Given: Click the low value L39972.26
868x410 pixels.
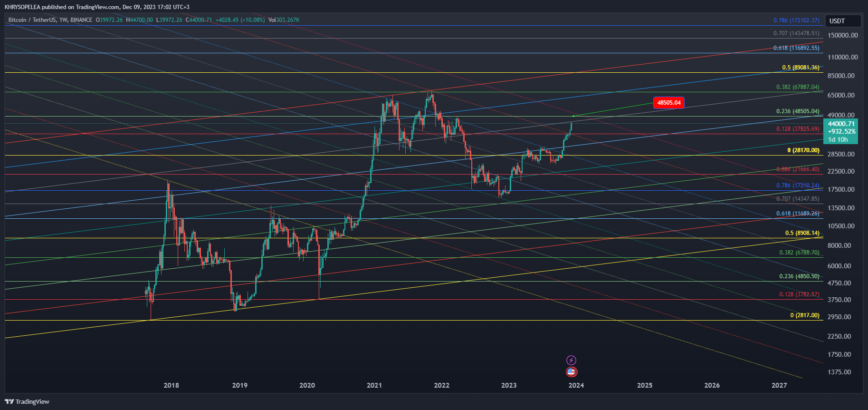Looking at the screenshot, I should [169, 20].
